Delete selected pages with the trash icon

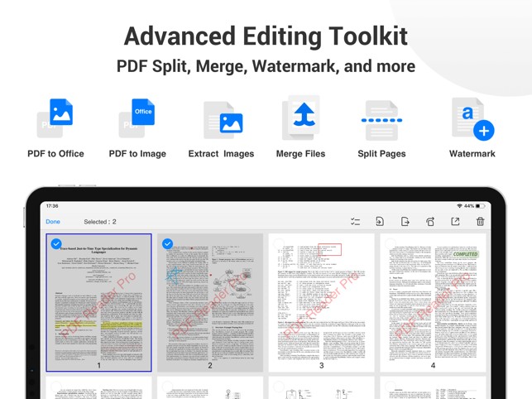tap(480, 222)
